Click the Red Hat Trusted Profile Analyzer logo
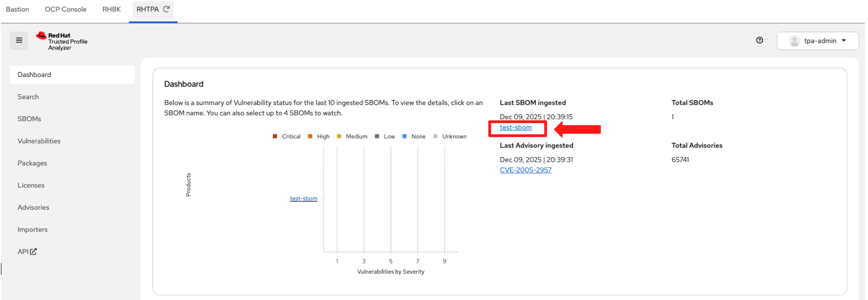The image size is (868, 300). click(x=62, y=41)
